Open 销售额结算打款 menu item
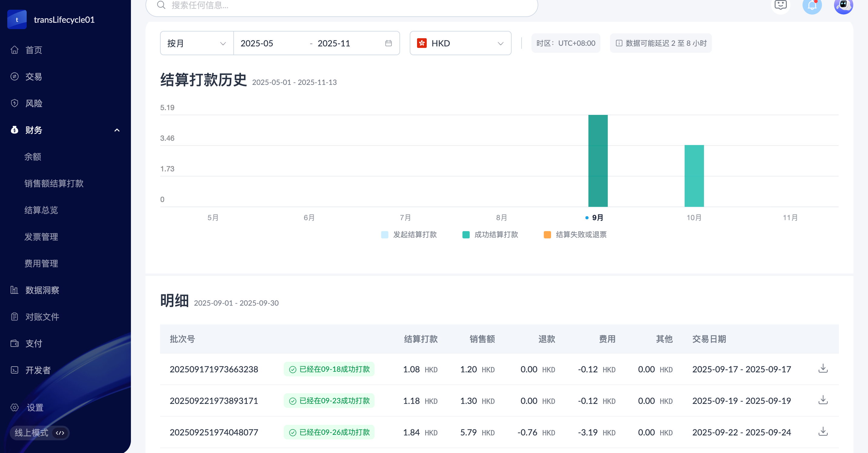Screen dimensions: 868x453 coord(54,183)
